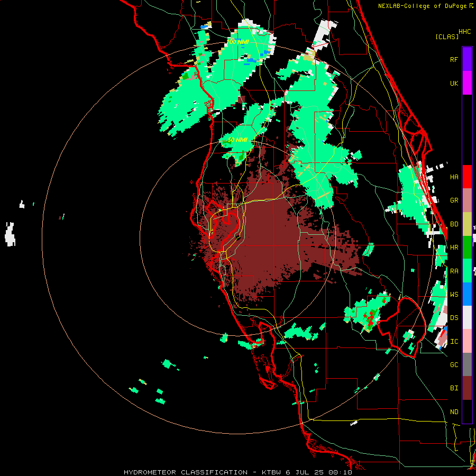Select the yellow BD legend swatch
Image resolution: width=476 pixels, height=476 pixels.
coord(467,224)
